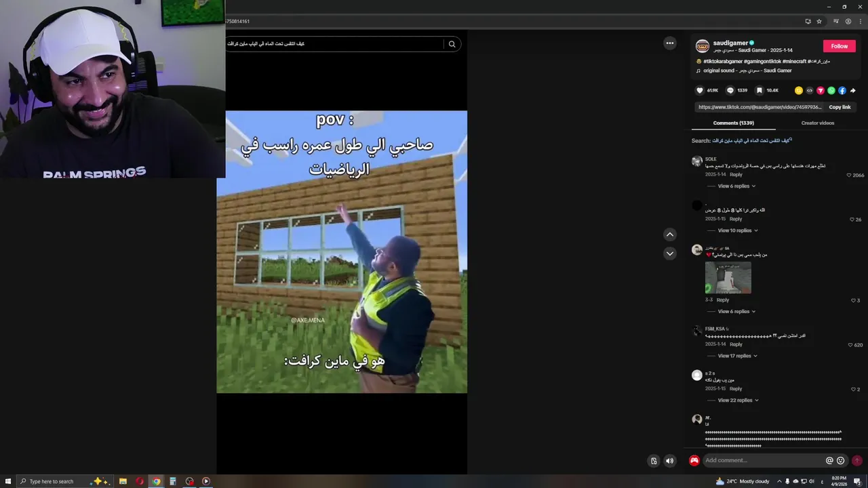
Task: Bookmark the video using the 10.4K icon
Action: pyautogui.click(x=759, y=90)
